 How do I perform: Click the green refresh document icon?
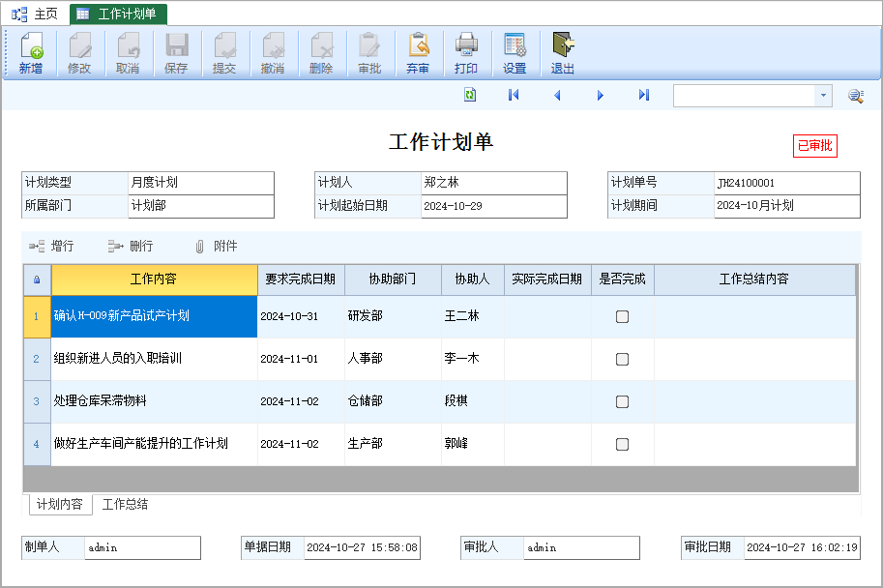[x=470, y=95]
